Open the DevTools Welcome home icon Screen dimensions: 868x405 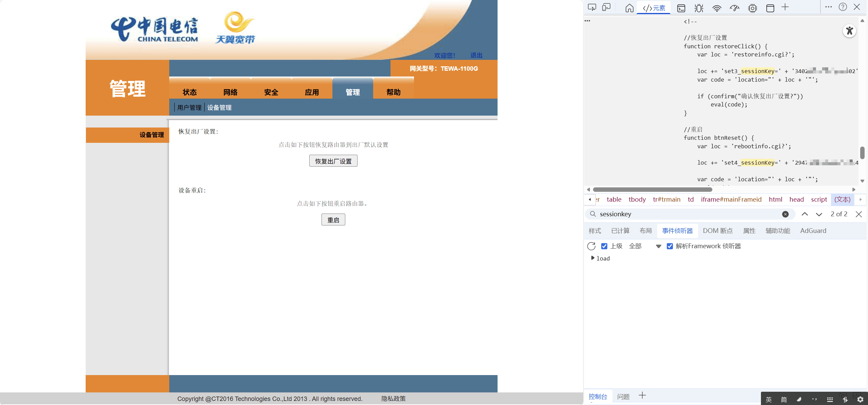(x=629, y=8)
